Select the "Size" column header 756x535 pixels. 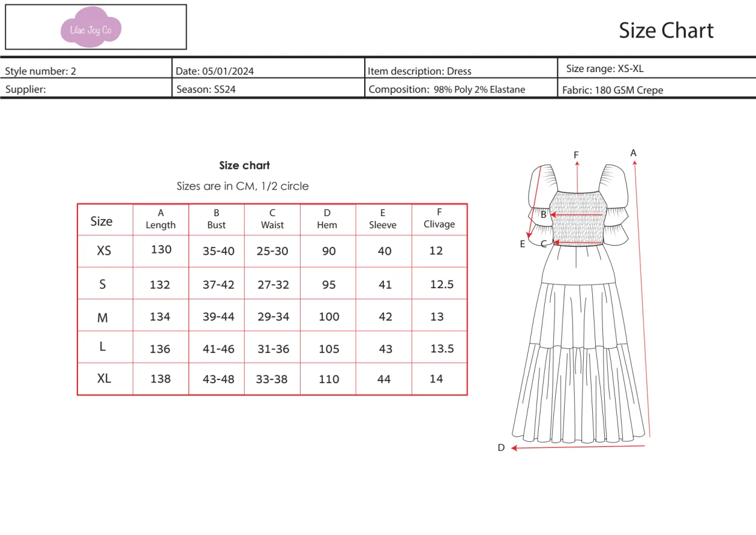pyautogui.click(x=101, y=221)
